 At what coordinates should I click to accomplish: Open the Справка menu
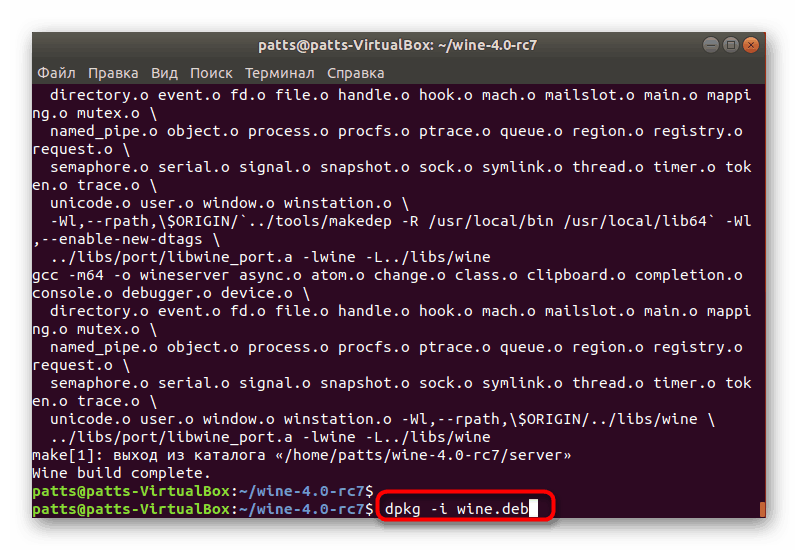(x=356, y=73)
